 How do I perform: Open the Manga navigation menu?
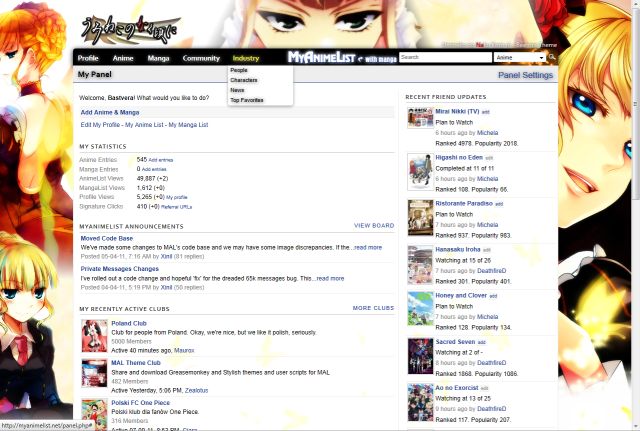[x=158, y=58]
